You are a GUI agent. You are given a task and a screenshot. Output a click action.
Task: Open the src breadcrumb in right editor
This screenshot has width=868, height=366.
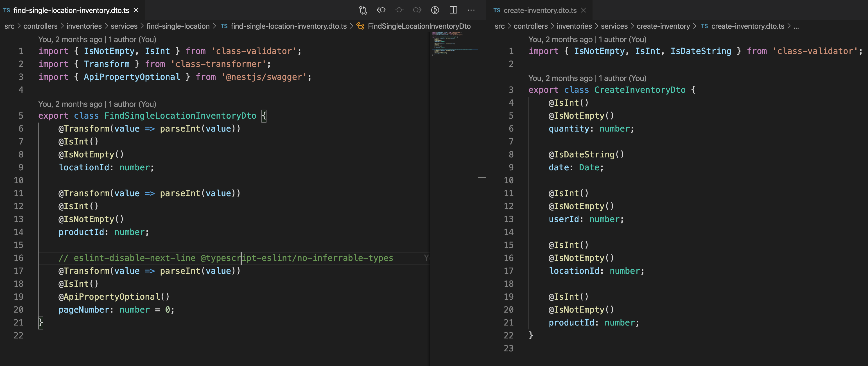[x=499, y=26]
